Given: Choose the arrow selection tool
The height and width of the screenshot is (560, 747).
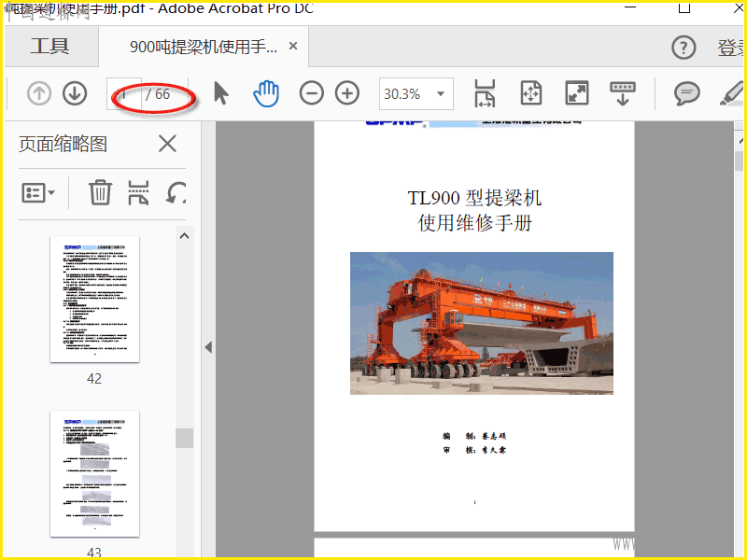Looking at the screenshot, I should 220,92.
